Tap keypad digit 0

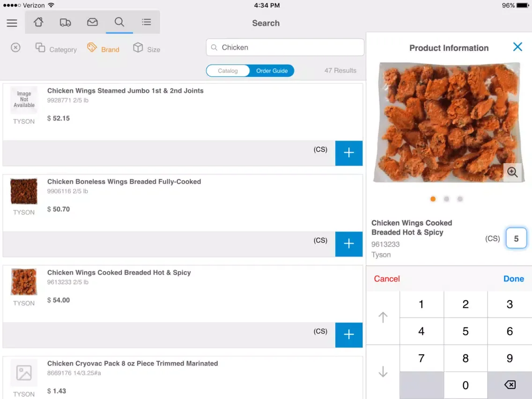(465, 385)
